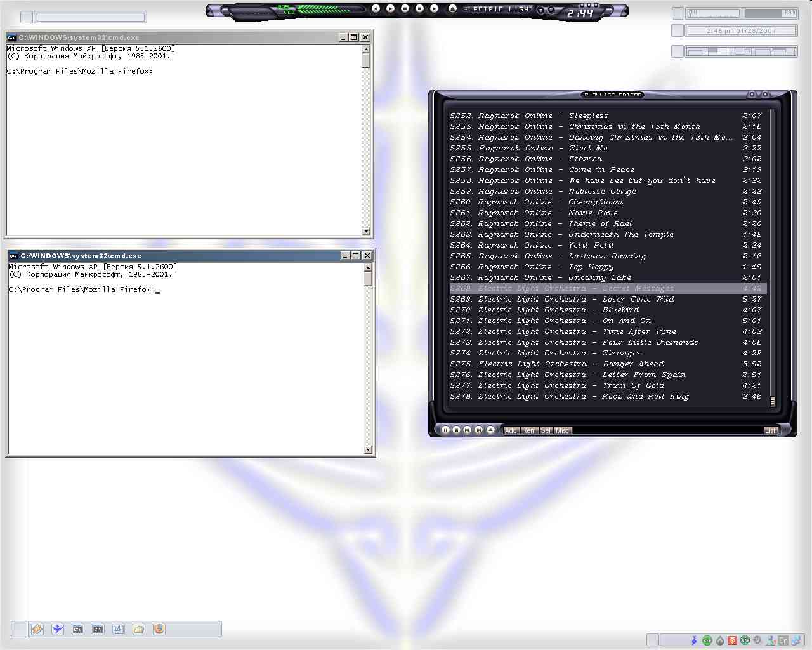Open the Misc menu in Playlist Editor

(x=563, y=430)
